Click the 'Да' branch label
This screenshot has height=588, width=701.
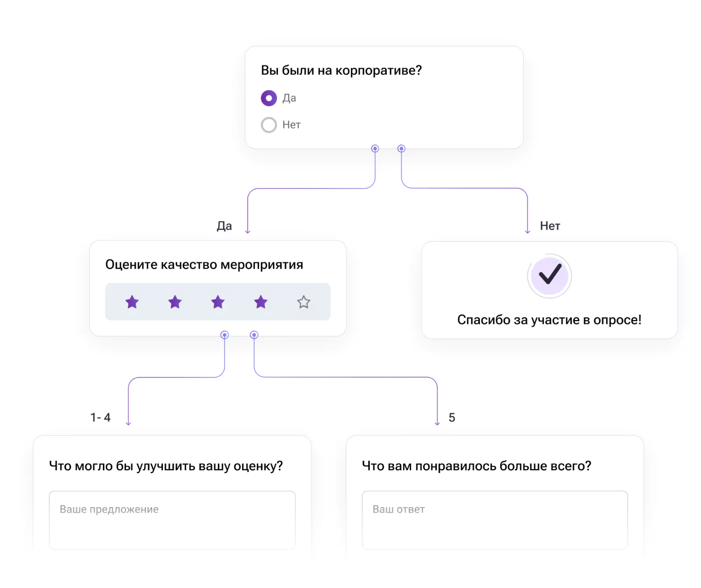point(224,226)
